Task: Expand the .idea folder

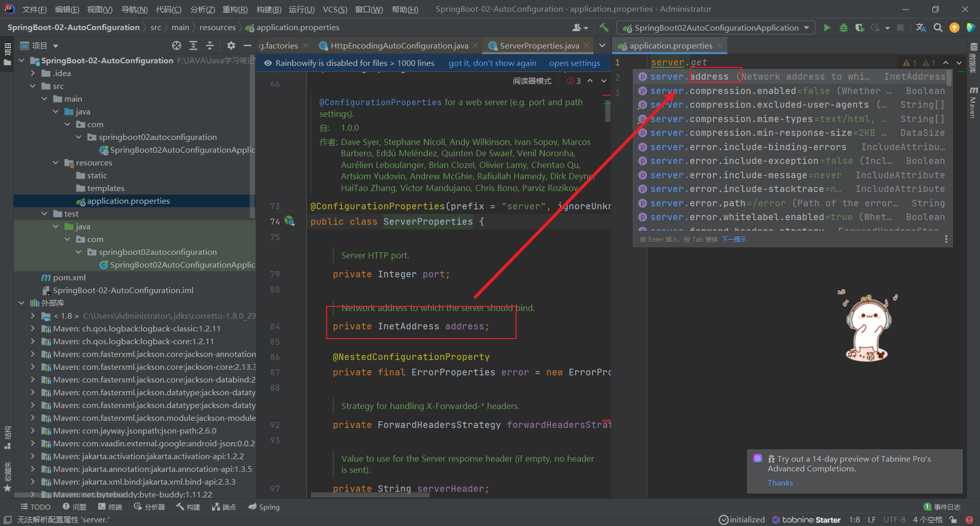Action: tap(33, 73)
